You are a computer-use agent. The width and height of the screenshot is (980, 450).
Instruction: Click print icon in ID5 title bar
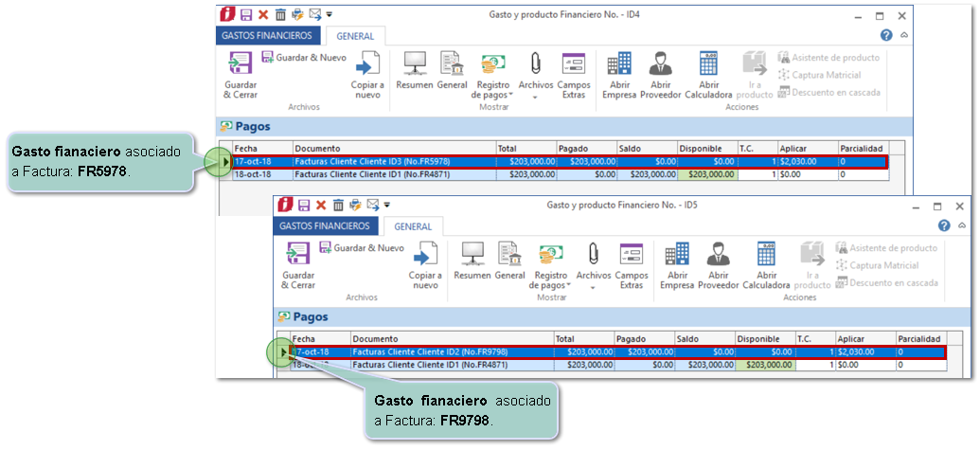(x=355, y=205)
